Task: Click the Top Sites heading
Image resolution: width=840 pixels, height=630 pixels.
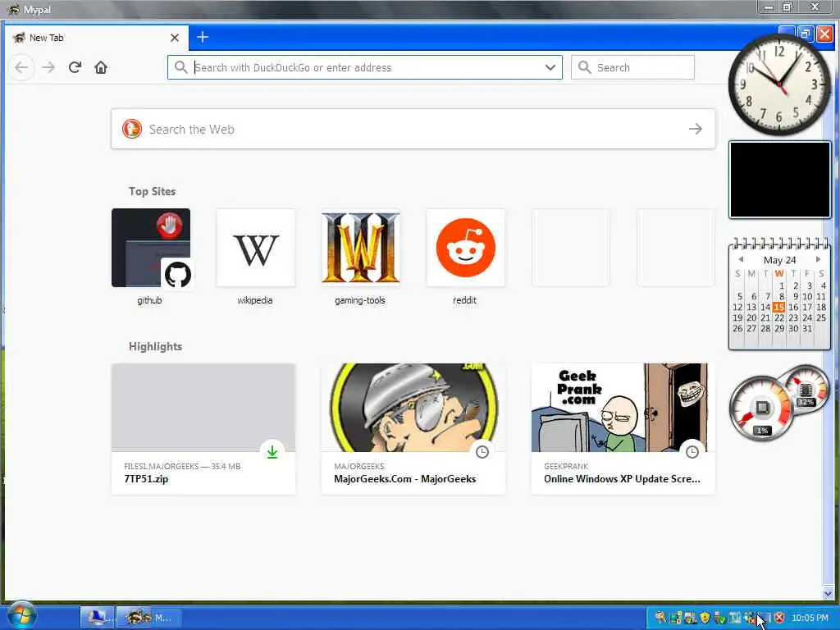Action: pos(152,191)
